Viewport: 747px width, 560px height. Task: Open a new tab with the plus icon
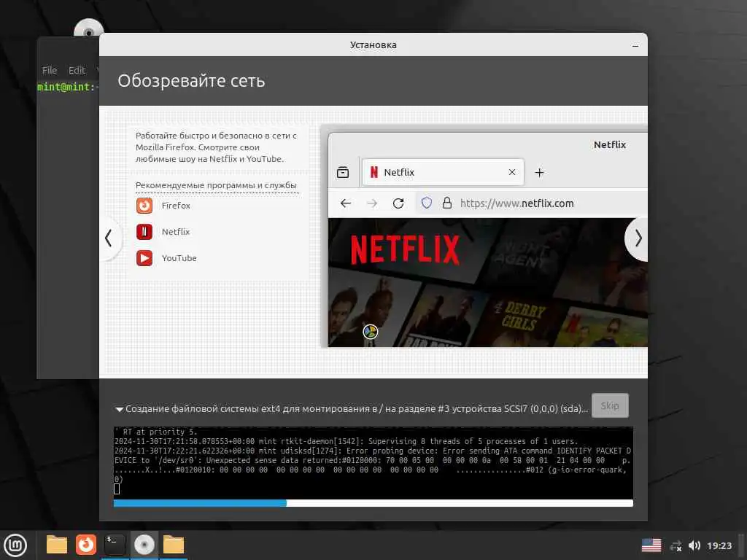(539, 172)
